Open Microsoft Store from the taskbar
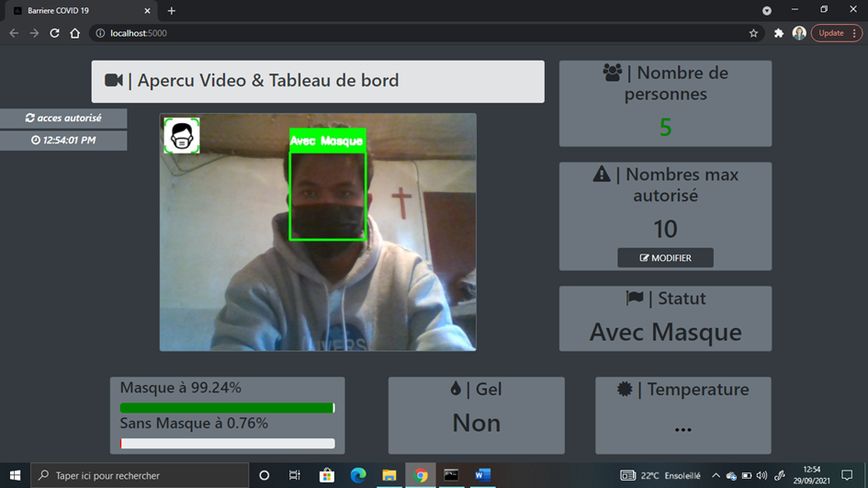868x488 pixels. (x=327, y=475)
